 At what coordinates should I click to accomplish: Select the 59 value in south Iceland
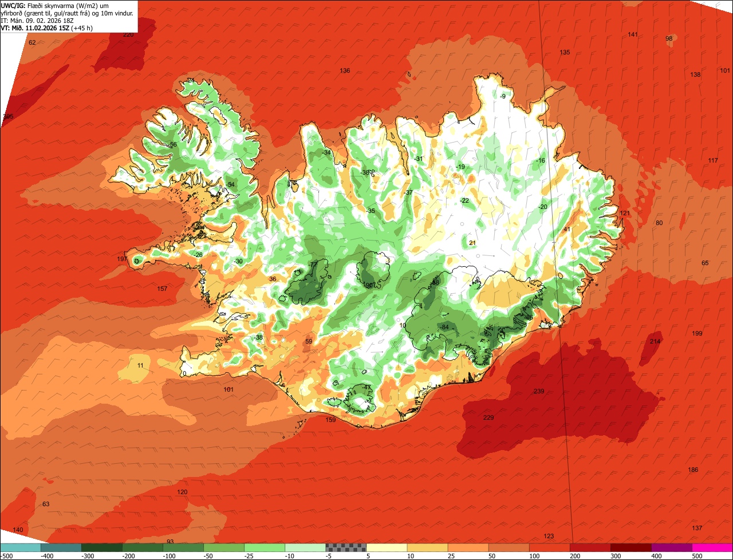click(x=309, y=341)
